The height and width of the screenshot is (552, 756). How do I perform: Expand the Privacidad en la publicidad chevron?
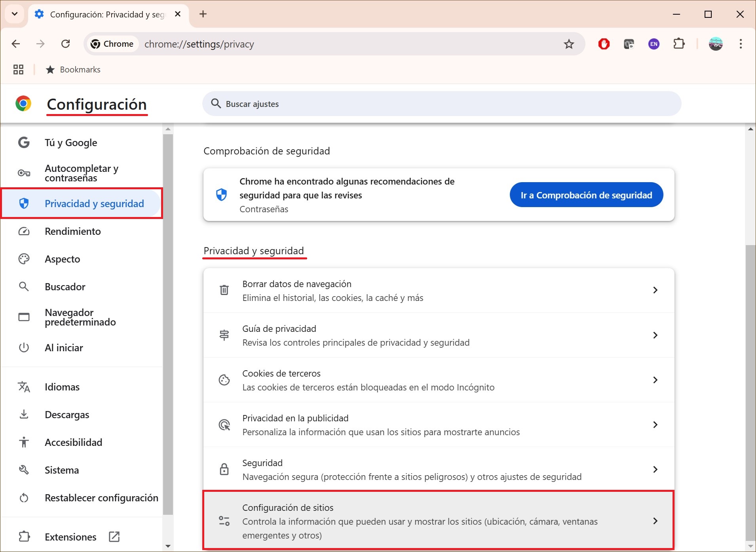click(655, 424)
